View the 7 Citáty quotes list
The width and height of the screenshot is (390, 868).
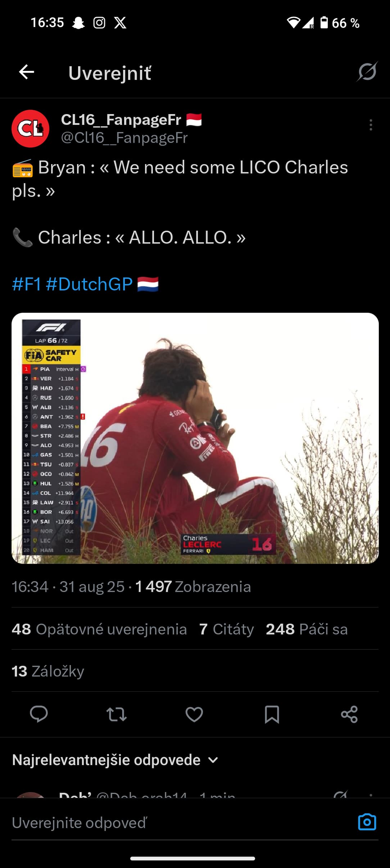227,629
